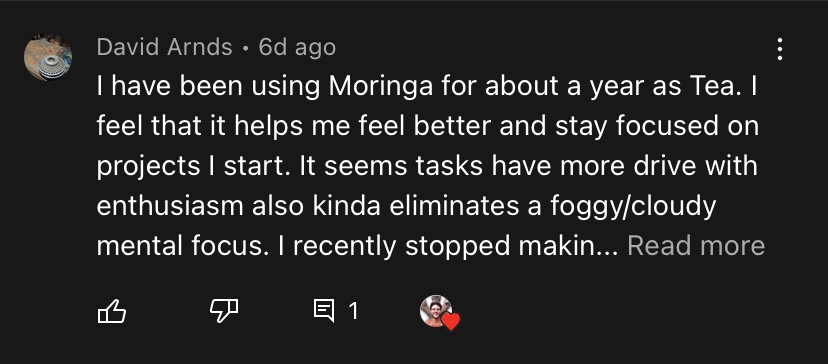Click the phrase "foggy/cloudy" in the comment
This screenshot has height=364, width=828.
(x=633, y=207)
